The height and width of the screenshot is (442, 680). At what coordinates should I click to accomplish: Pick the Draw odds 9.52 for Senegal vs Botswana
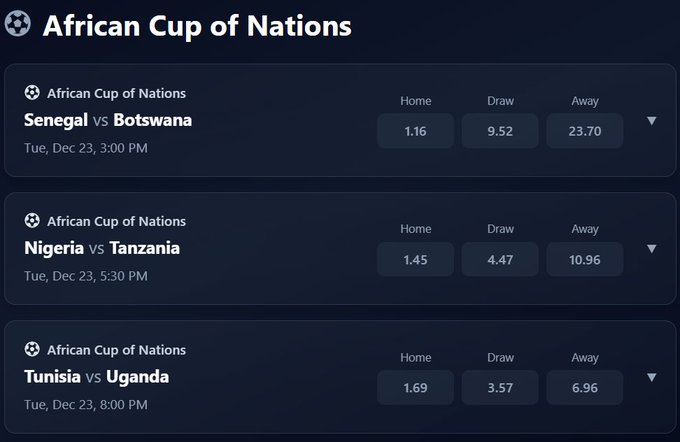[500, 131]
